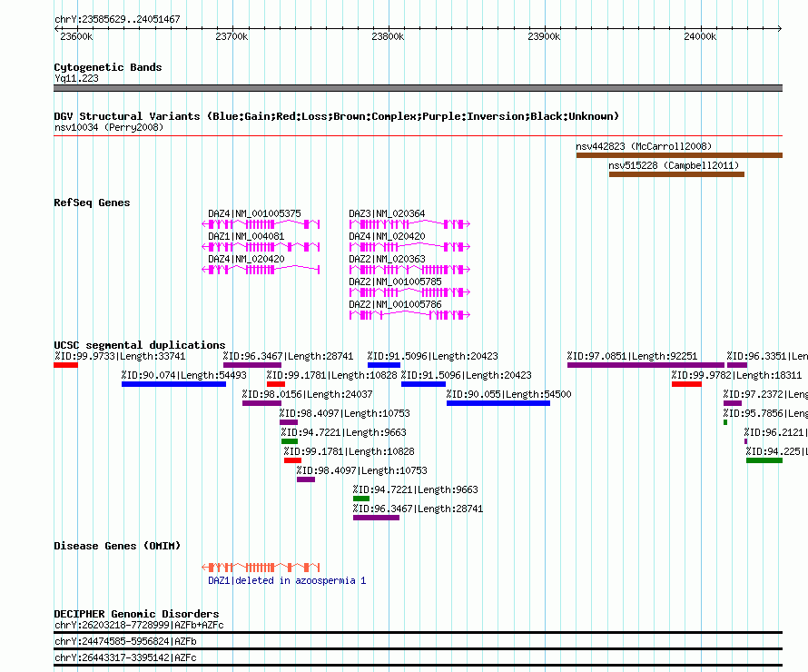
Task: Click the 23700k ruler position label
Action: coord(232,36)
